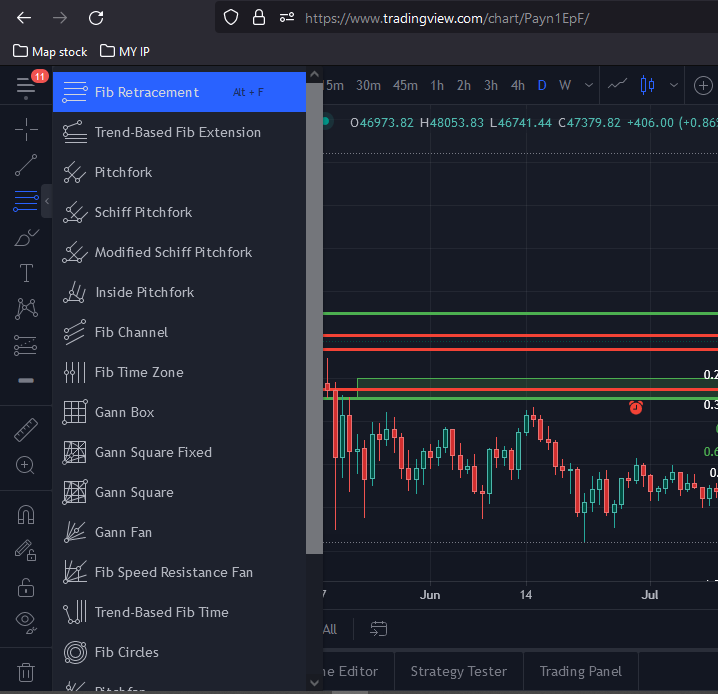Open the Strategy Tester tab

[x=459, y=672]
